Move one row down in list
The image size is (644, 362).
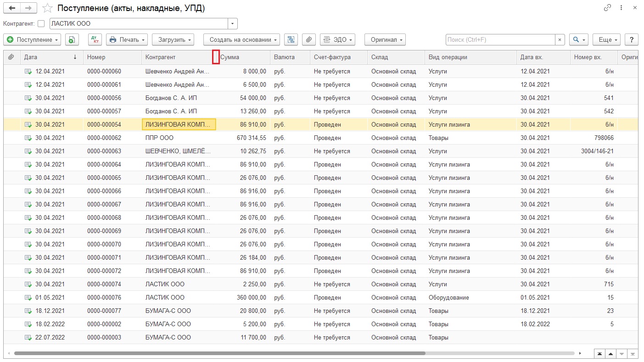click(x=622, y=354)
